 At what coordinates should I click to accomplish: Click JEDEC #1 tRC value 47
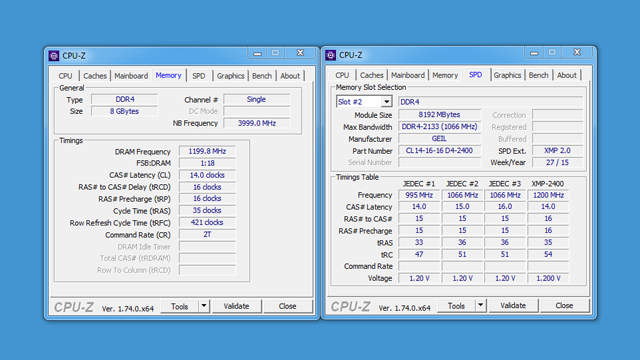419,254
